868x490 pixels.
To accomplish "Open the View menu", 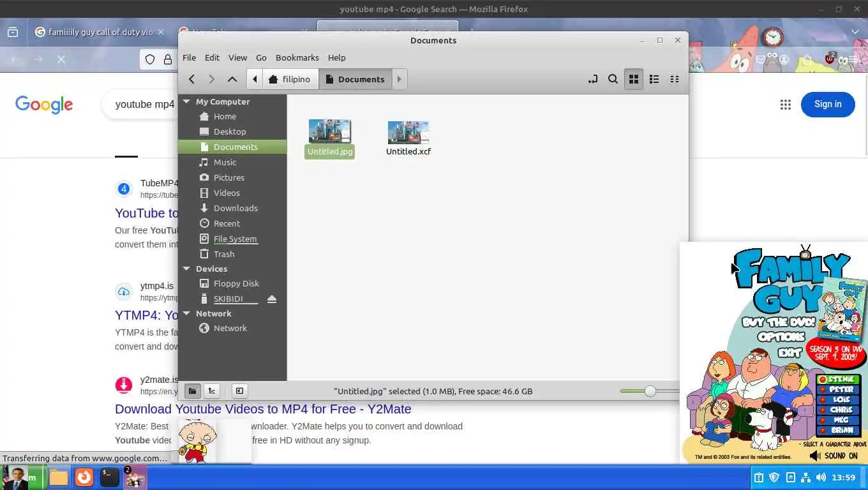I will click(237, 57).
